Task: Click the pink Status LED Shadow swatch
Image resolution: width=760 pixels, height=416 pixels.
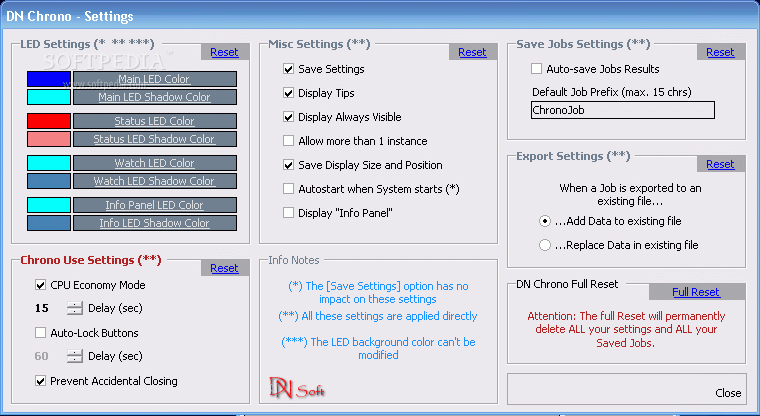Action: pos(49,139)
